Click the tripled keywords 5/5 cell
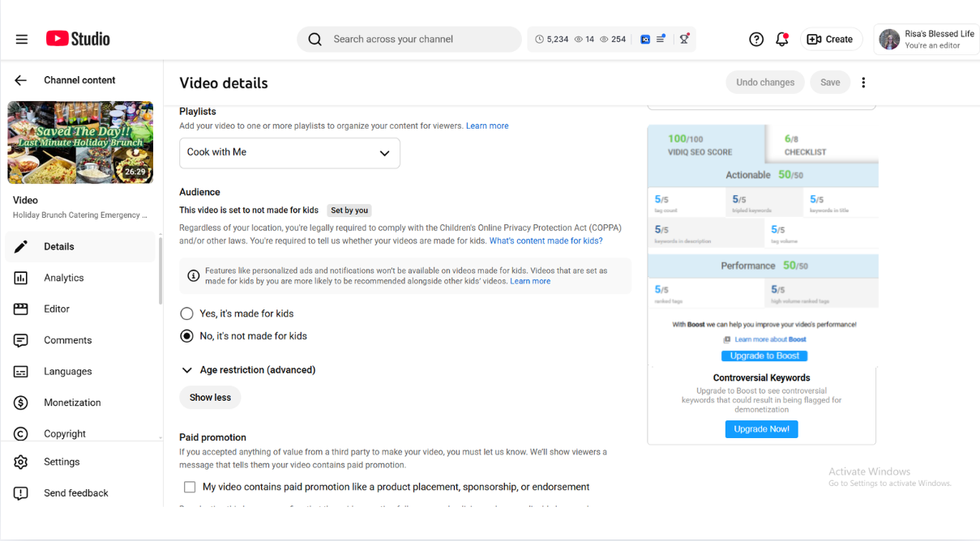Viewport: 980px width, 541px height. point(764,202)
